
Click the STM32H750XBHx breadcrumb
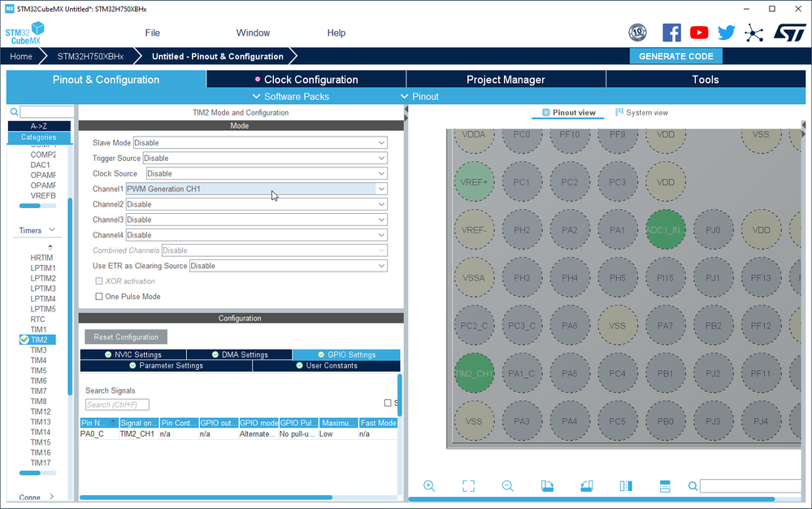[90, 56]
